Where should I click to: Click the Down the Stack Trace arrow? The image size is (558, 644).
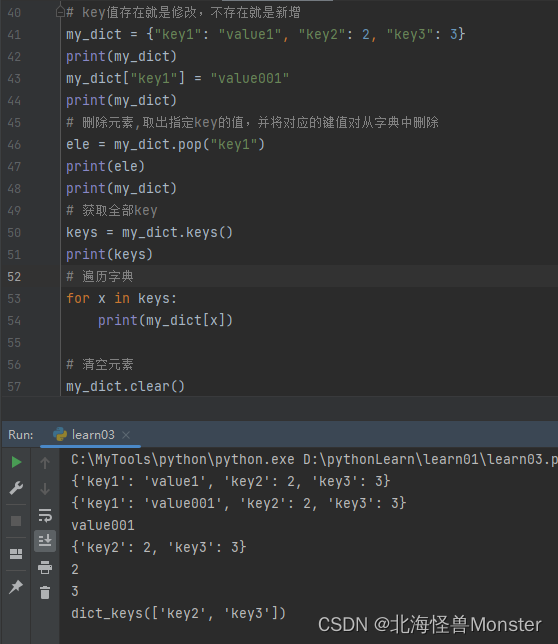45,489
